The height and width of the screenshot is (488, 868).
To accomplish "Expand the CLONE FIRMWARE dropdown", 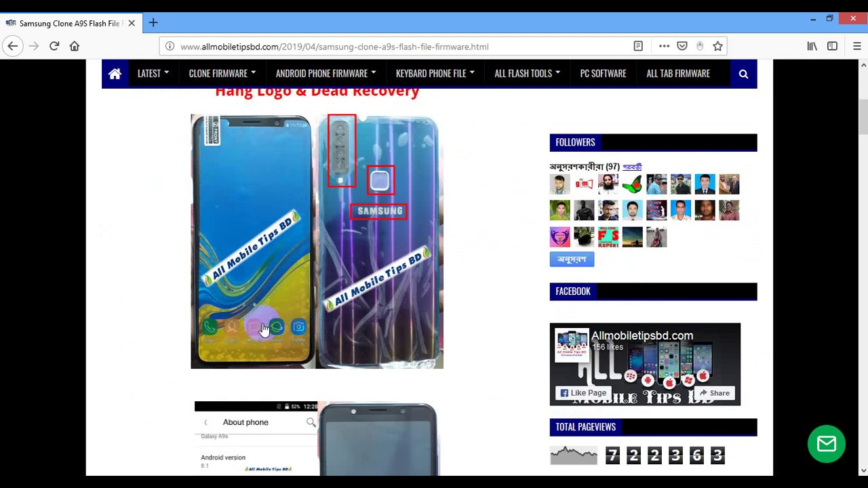I will (222, 73).
